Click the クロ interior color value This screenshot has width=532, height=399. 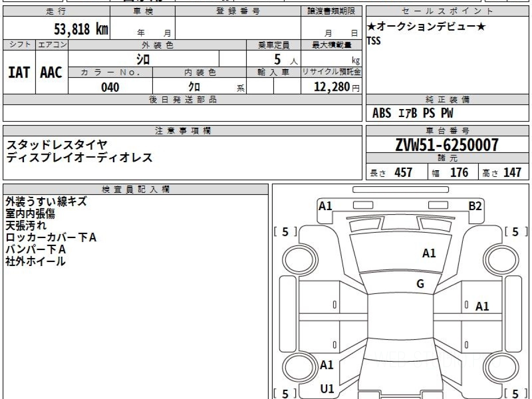tap(193, 86)
